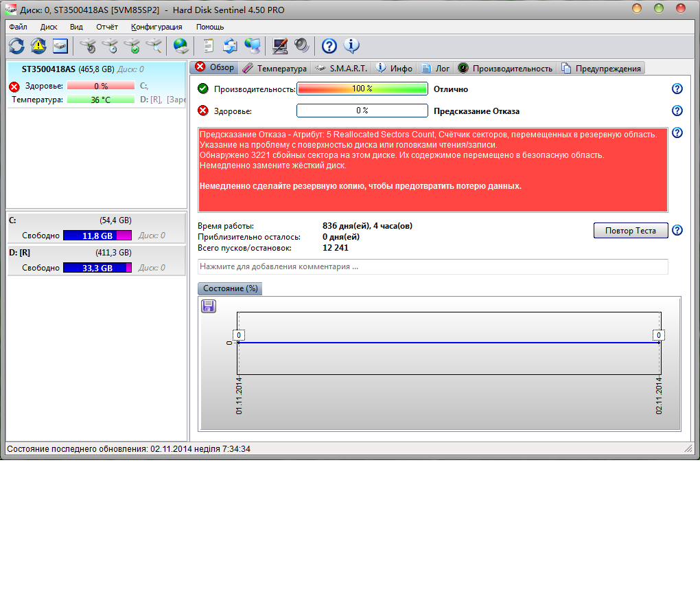The image size is (700, 605).
Task: Open the report document icon in toolbar
Action: (208, 46)
